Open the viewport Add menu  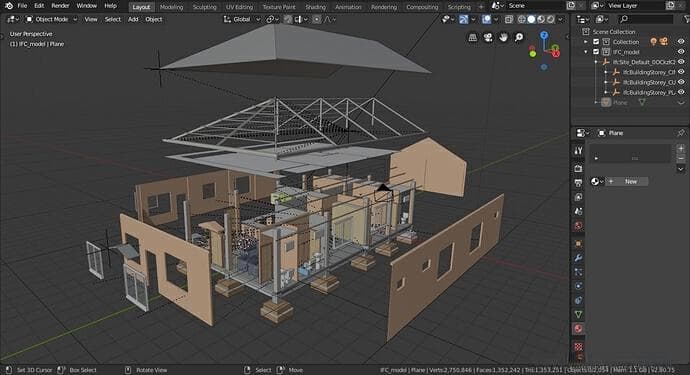pos(133,19)
